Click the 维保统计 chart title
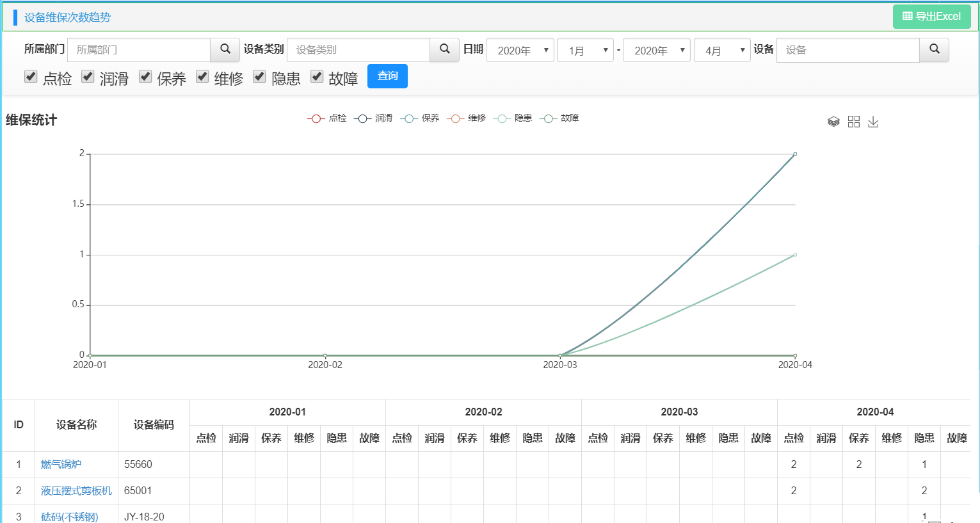 coord(31,120)
